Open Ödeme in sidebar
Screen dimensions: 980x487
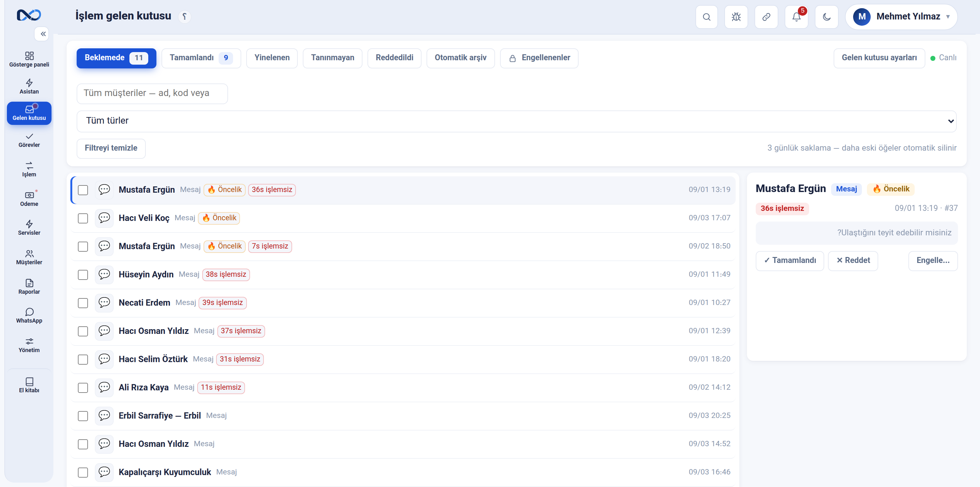click(x=29, y=198)
